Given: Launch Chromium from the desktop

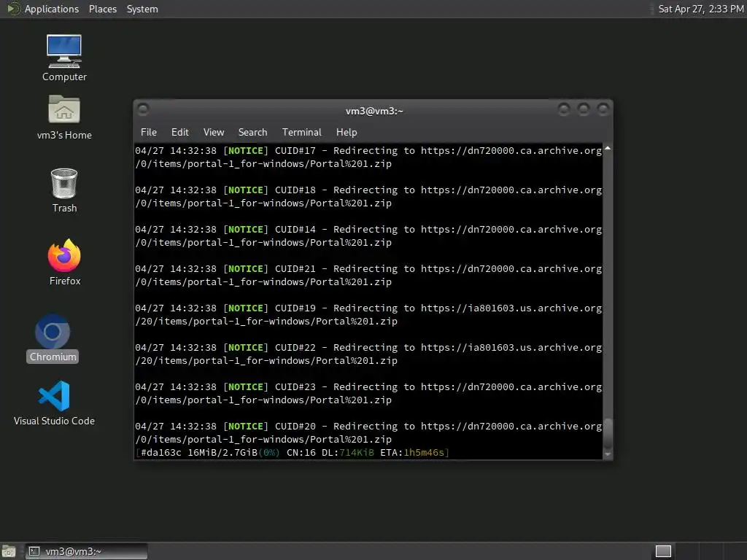Looking at the screenshot, I should pyautogui.click(x=53, y=338).
